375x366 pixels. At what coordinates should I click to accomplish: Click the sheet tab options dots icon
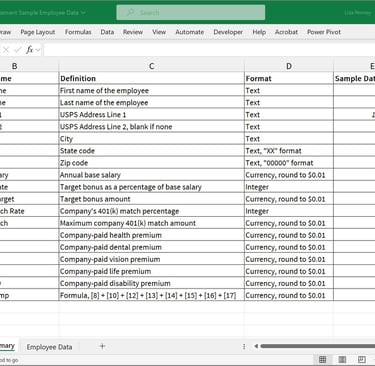pyautogui.click(x=244, y=347)
